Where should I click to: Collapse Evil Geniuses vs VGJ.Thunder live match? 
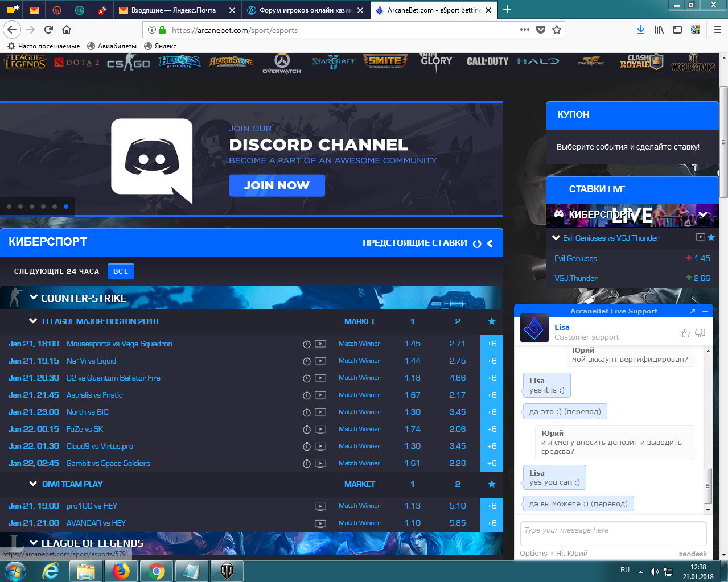(557, 238)
